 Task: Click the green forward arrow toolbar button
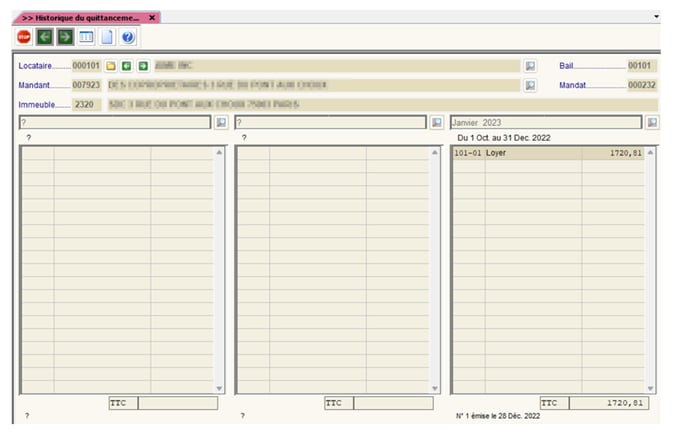click(65, 37)
